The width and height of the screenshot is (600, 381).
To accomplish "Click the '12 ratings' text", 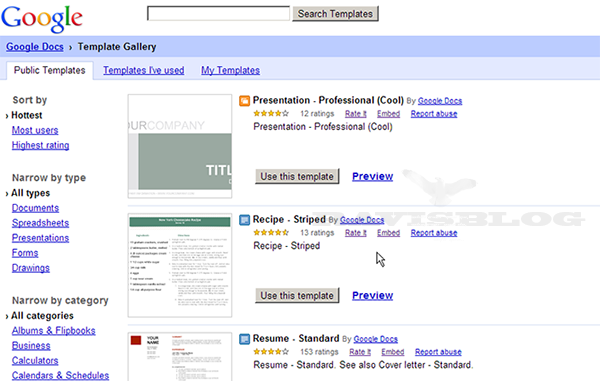I will pos(317,114).
